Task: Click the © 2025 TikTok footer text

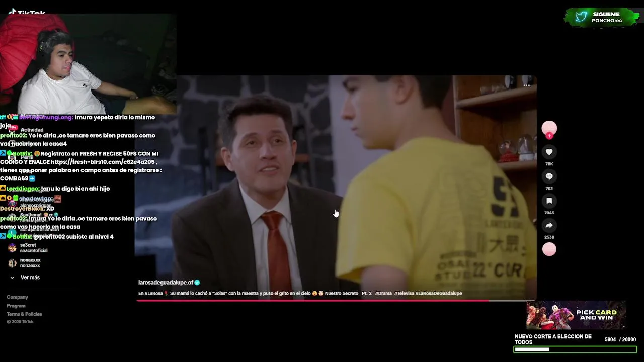Action: coord(20,322)
